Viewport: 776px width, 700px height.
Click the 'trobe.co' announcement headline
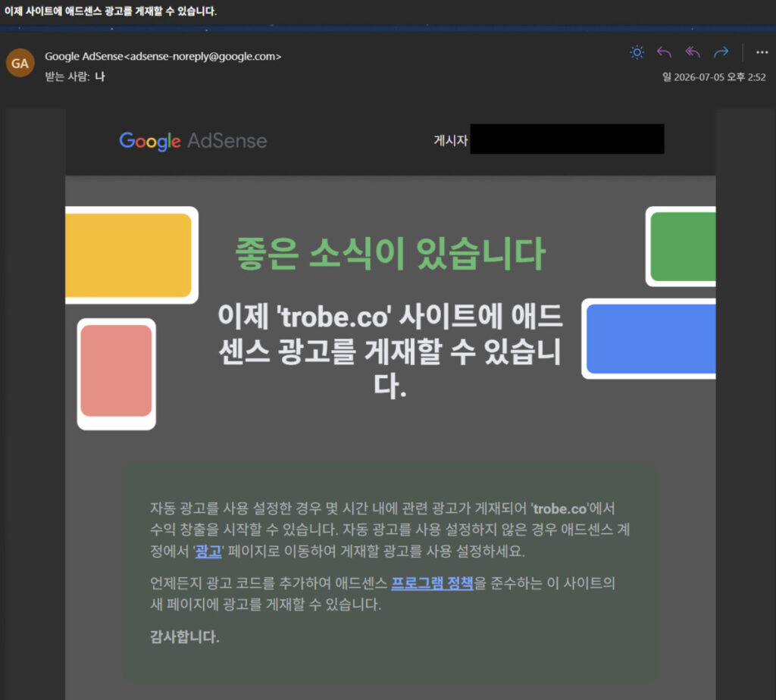click(390, 350)
